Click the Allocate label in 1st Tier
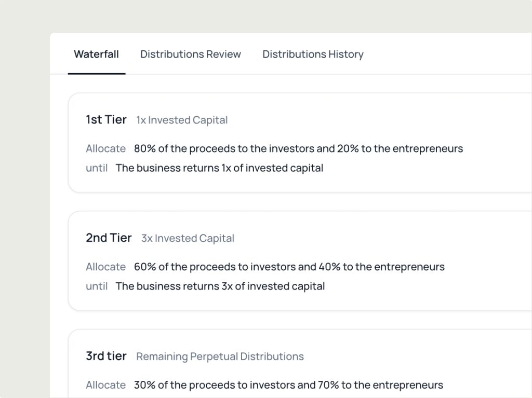This screenshot has width=532, height=398. pos(105,148)
